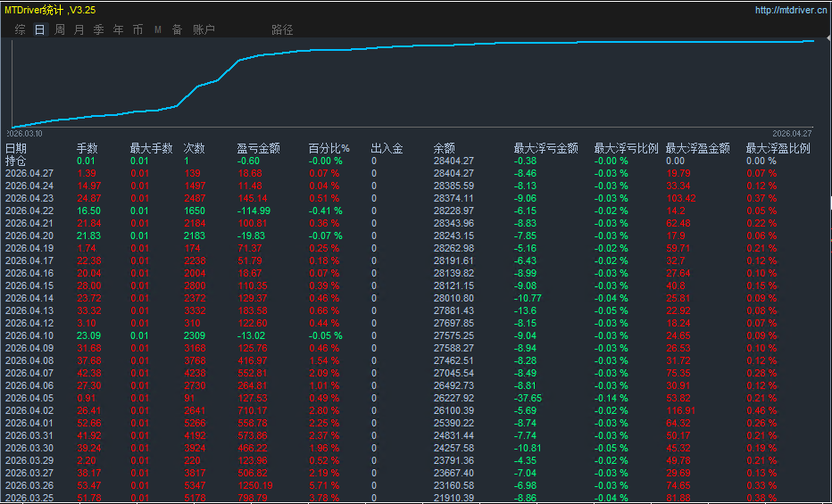
Task: Select balance value 27045.54
Action: pyautogui.click(x=453, y=373)
